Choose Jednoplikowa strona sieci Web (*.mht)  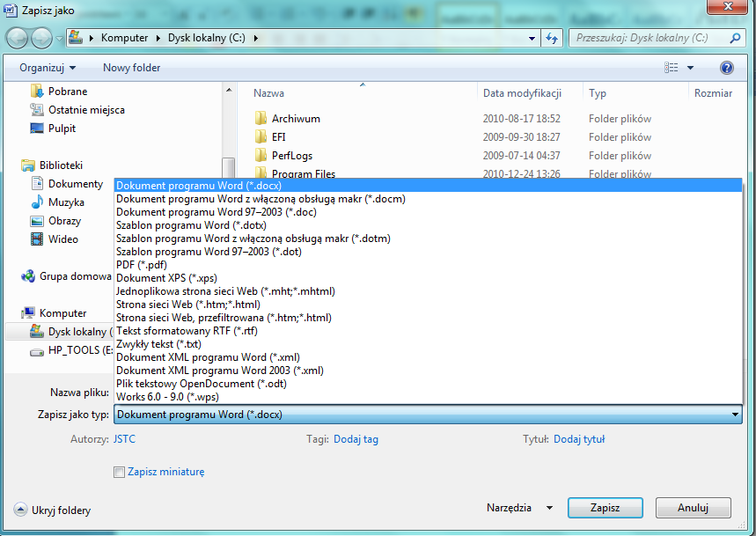[428, 291]
